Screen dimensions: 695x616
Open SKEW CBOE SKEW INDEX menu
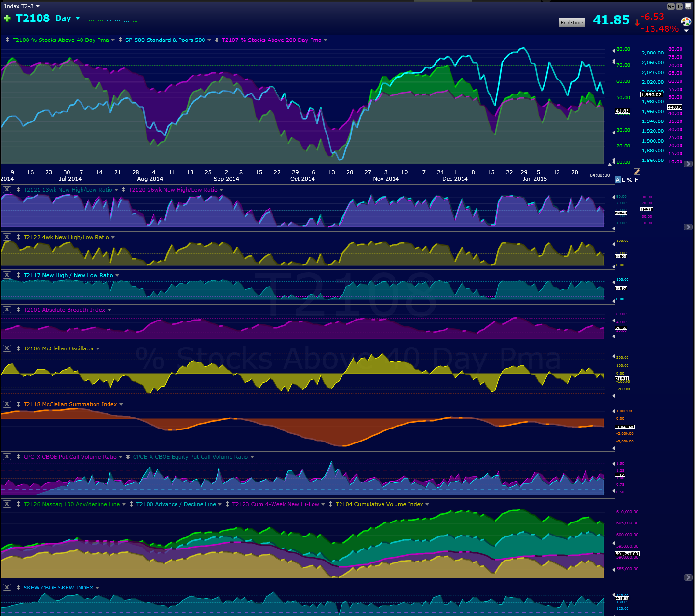[97, 588]
